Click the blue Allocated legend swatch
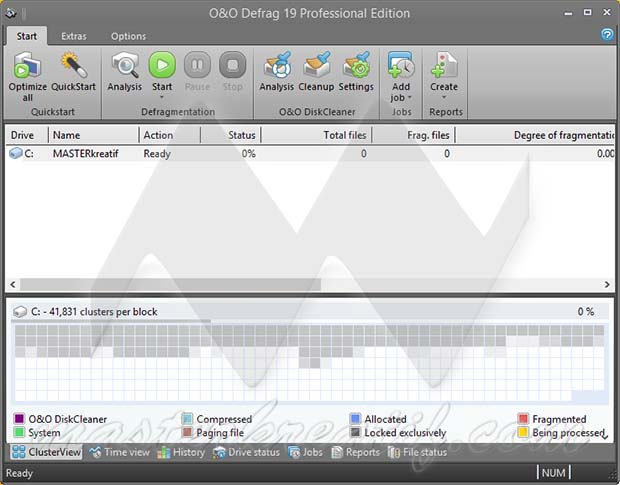The width and height of the screenshot is (620, 485). click(355, 418)
